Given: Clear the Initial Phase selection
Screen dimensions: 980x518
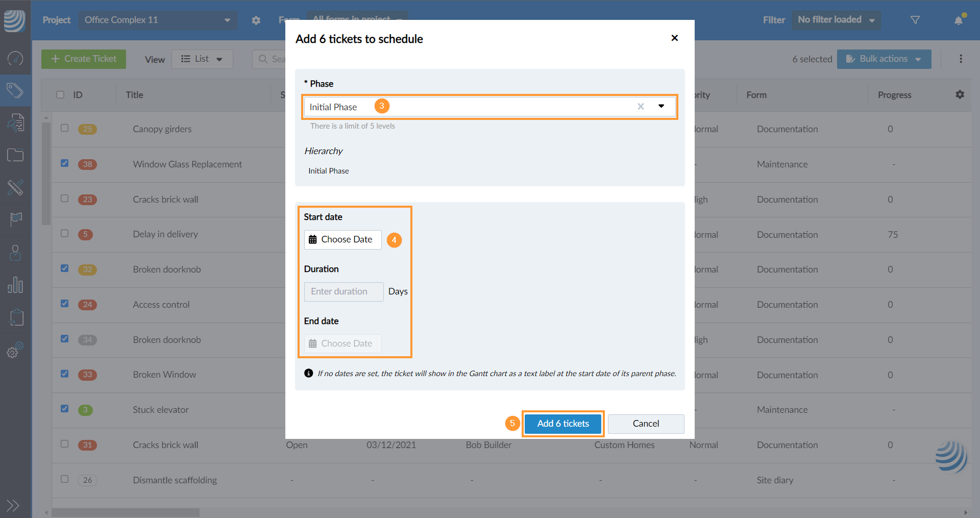Looking at the screenshot, I should (x=641, y=106).
